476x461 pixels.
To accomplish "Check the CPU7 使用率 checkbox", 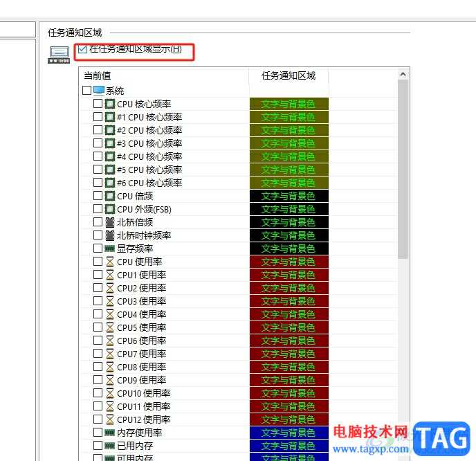I will (98, 354).
